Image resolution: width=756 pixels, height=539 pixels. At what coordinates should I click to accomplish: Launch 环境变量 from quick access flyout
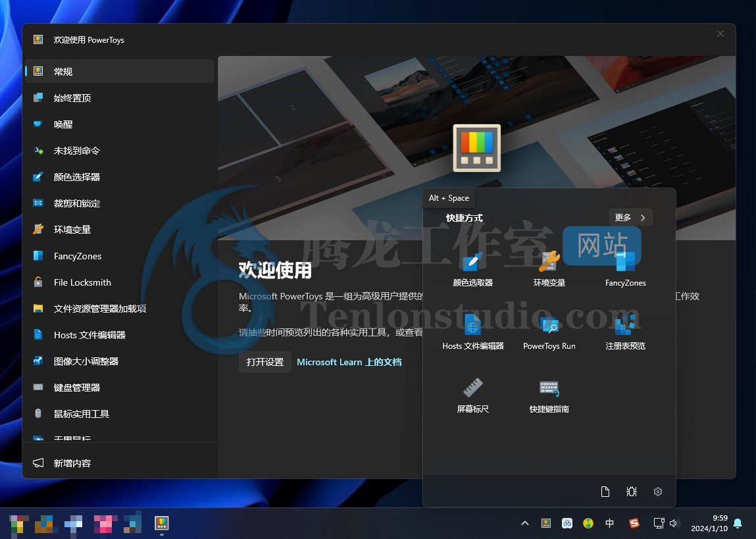click(x=549, y=269)
